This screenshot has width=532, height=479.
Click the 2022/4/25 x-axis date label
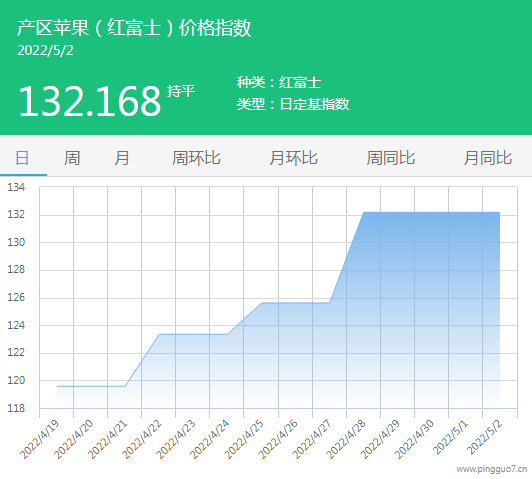point(244,439)
